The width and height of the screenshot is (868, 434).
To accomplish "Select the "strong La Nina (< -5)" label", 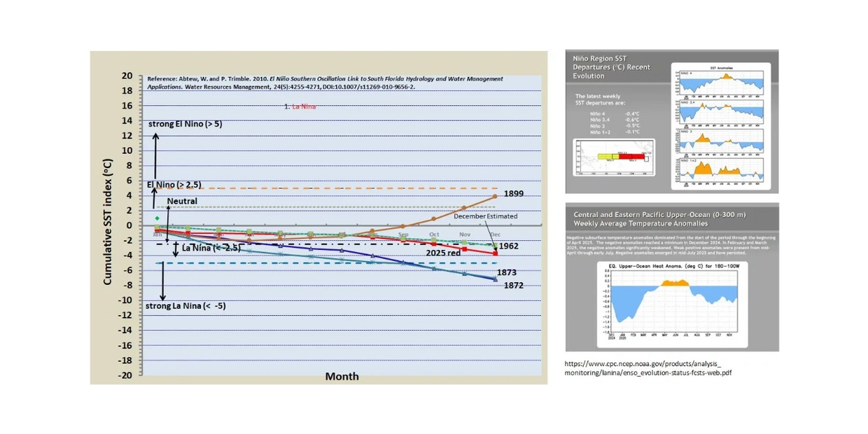I will coord(185,306).
